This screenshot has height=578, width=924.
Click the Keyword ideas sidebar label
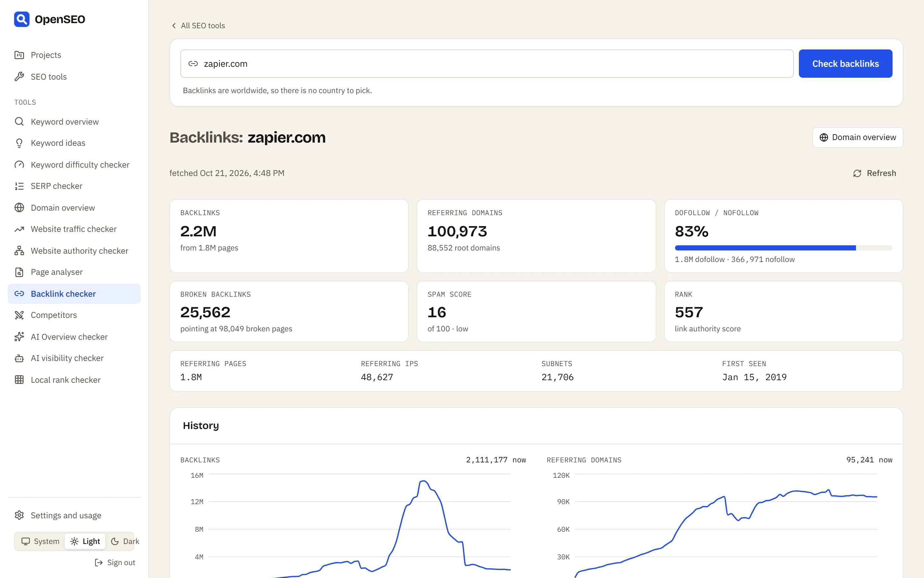[58, 143]
